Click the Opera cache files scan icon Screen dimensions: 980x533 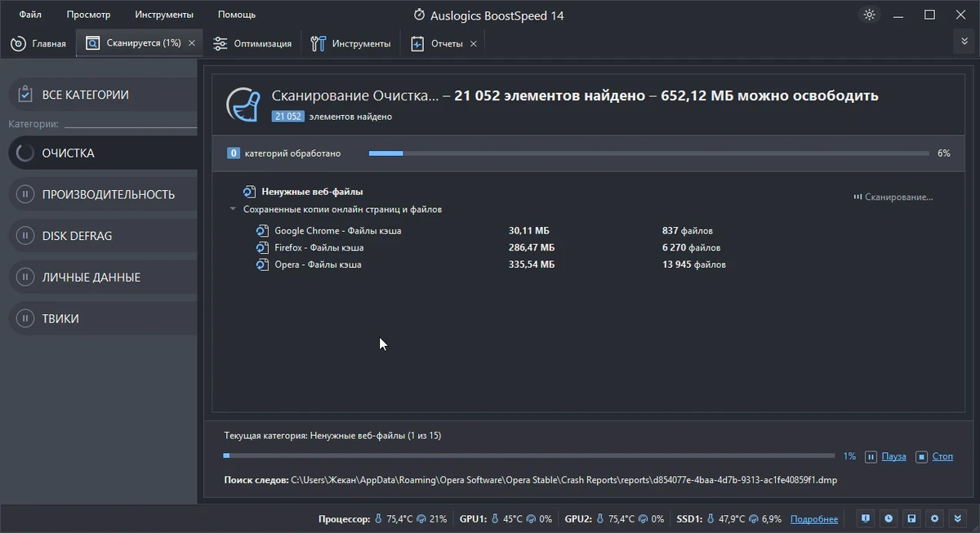tap(261, 264)
